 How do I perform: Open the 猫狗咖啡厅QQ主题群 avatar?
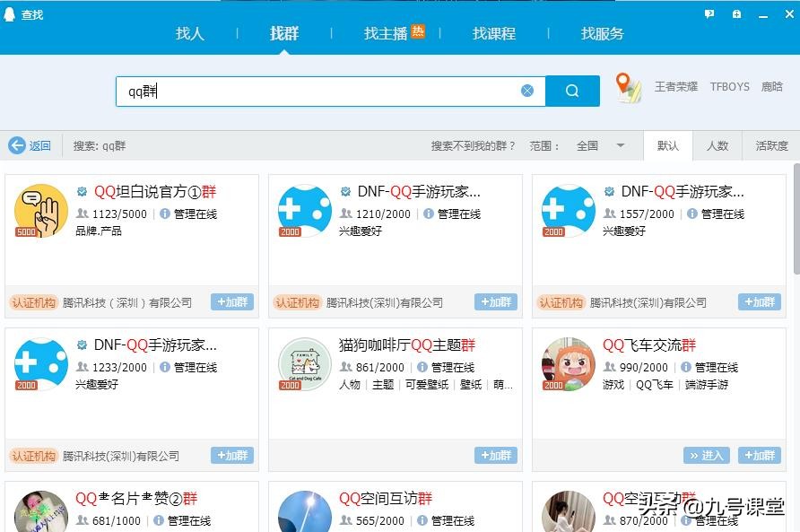(x=305, y=364)
